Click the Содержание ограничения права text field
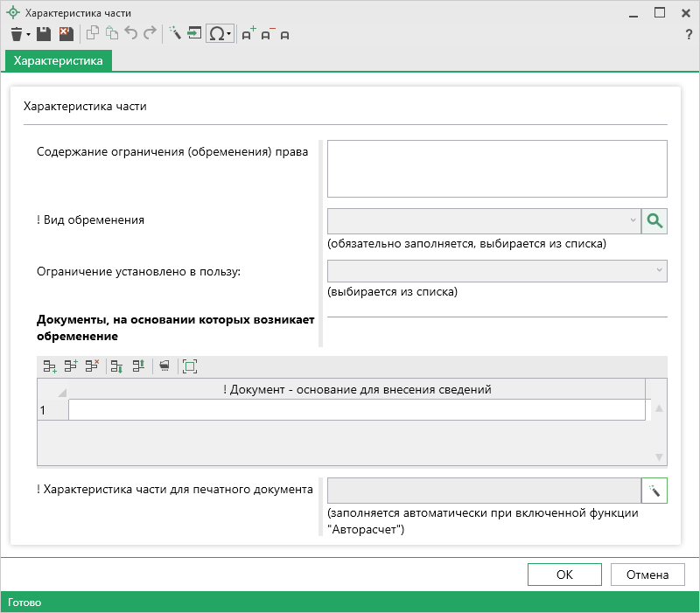This screenshot has height=613, width=700. (497, 169)
